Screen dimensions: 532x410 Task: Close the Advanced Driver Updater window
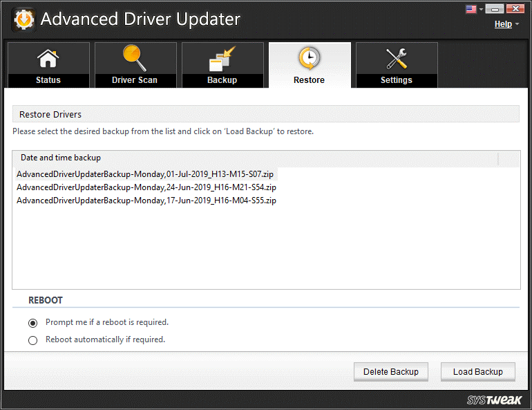click(x=515, y=9)
